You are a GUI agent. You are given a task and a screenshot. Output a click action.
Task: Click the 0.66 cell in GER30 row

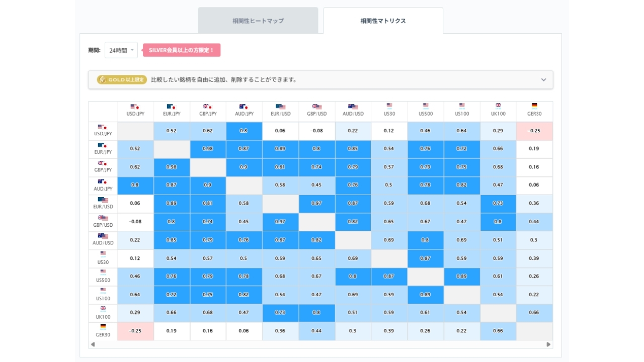coord(498,331)
